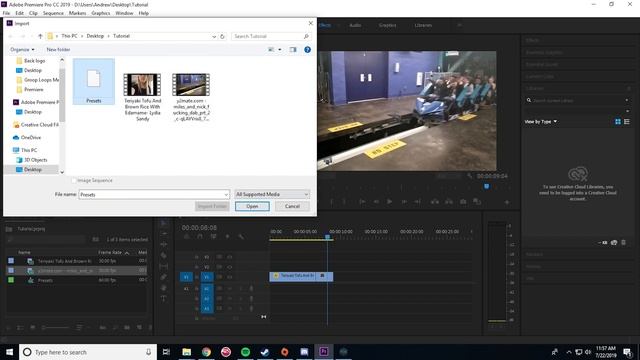
Task: Sort Project panel by Frame Rate column
Action: click(110, 252)
